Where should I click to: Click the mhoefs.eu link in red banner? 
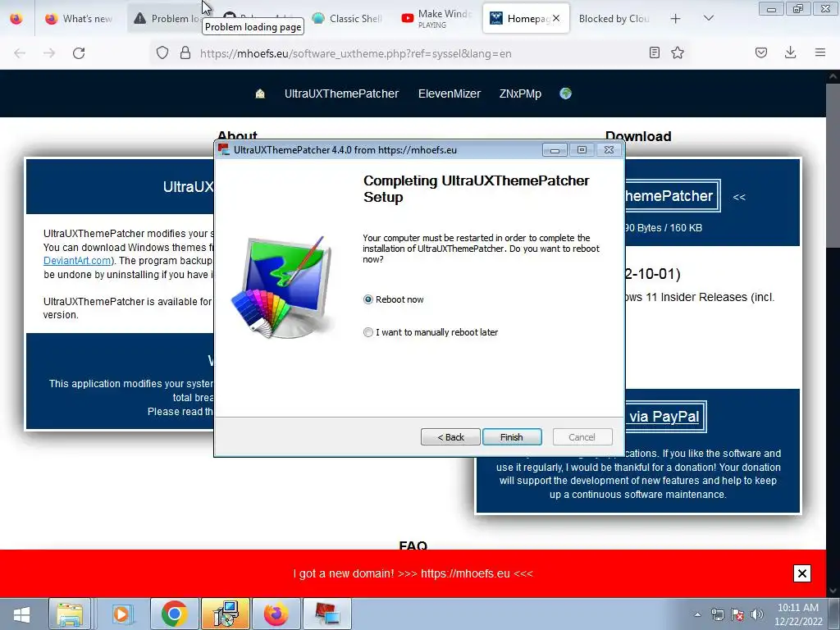point(465,573)
